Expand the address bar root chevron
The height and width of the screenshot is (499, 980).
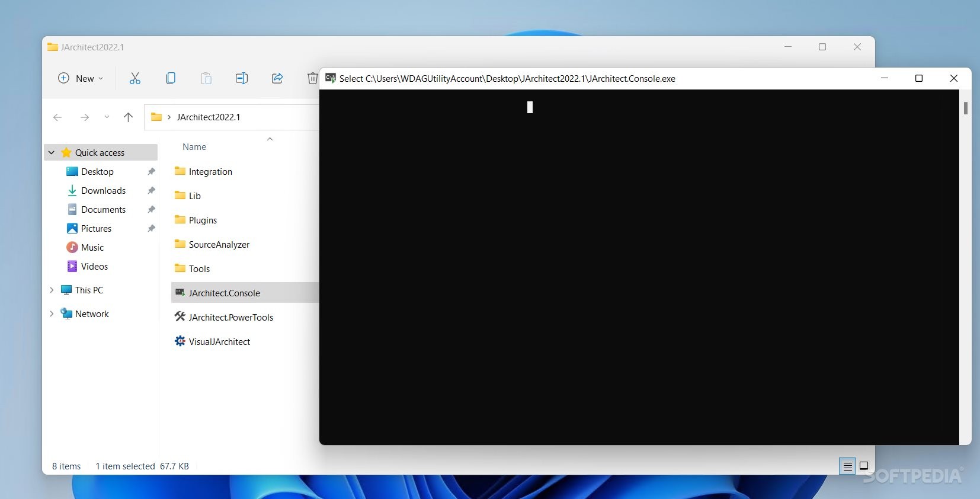(x=169, y=117)
